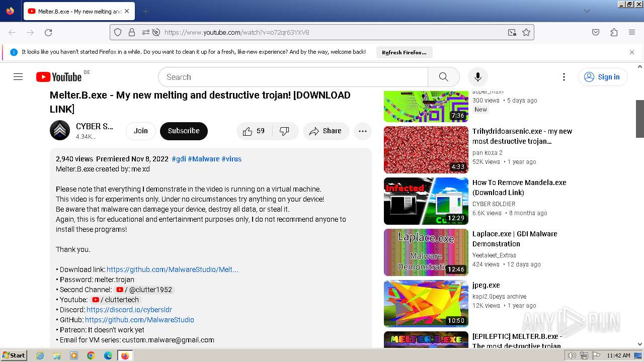This screenshot has height=362, width=644.
Task: Reload the current page
Action: [48, 32]
